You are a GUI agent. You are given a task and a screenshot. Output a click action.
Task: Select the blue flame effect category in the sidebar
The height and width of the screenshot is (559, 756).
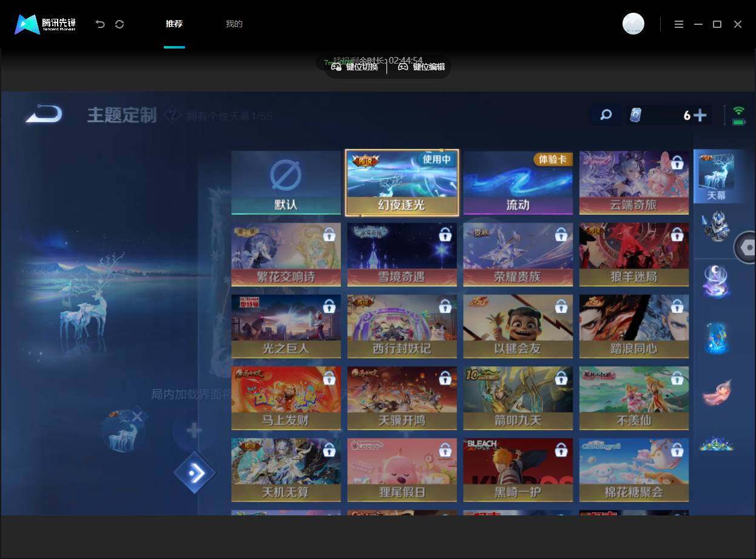[x=717, y=338]
